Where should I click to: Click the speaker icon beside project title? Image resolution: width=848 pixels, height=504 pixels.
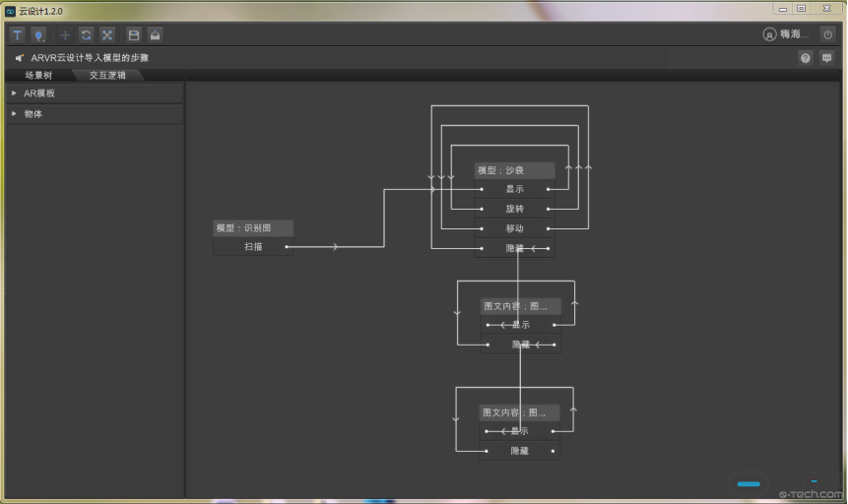coord(19,58)
